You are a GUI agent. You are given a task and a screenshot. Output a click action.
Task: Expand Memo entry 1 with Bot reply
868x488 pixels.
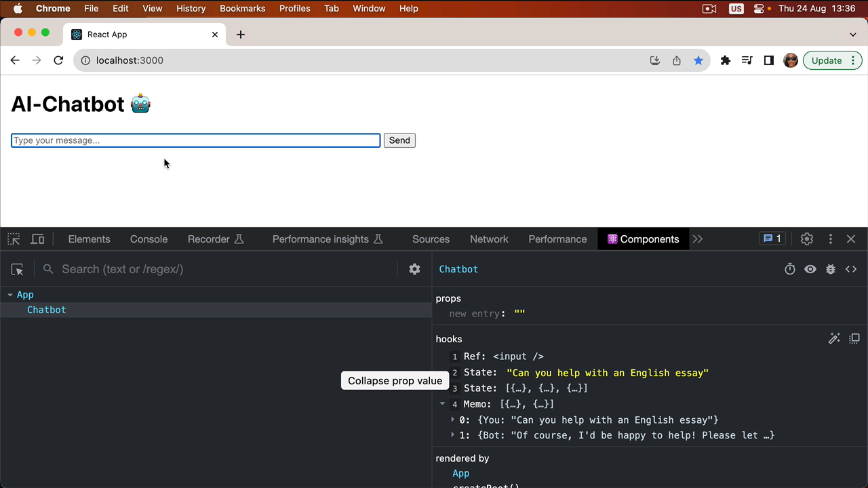[453, 435]
